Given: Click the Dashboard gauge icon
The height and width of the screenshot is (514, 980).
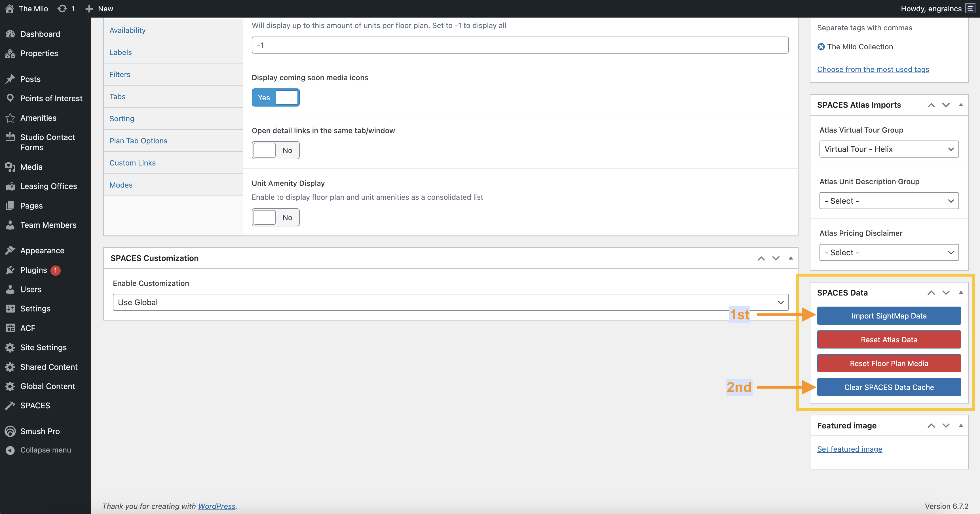Looking at the screenshot, I should 10,34.
